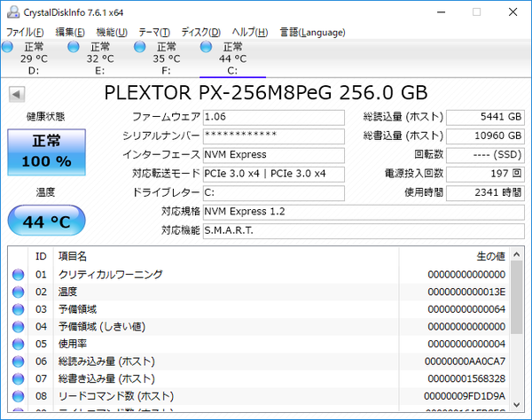Select the 総書き込み量 (ホスト) row name
This screenshot has height=420, width=532.
click(106, 378)
